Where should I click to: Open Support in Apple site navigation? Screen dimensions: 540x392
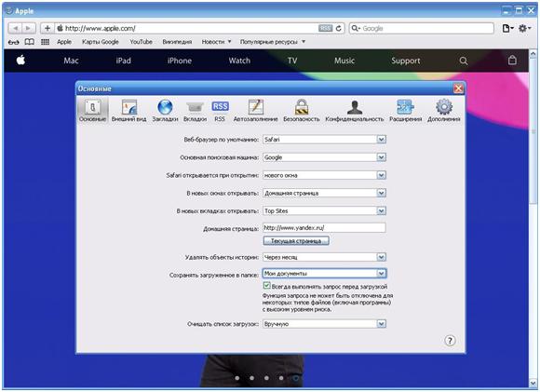pyautogui.click(x=406, y=61)
